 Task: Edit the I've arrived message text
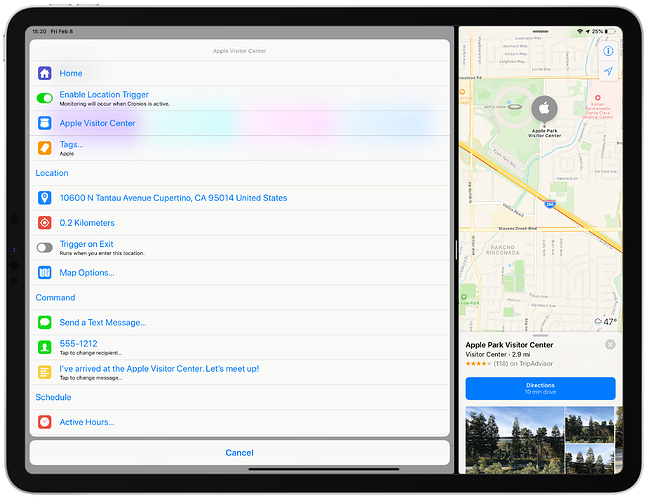(240, 372)
